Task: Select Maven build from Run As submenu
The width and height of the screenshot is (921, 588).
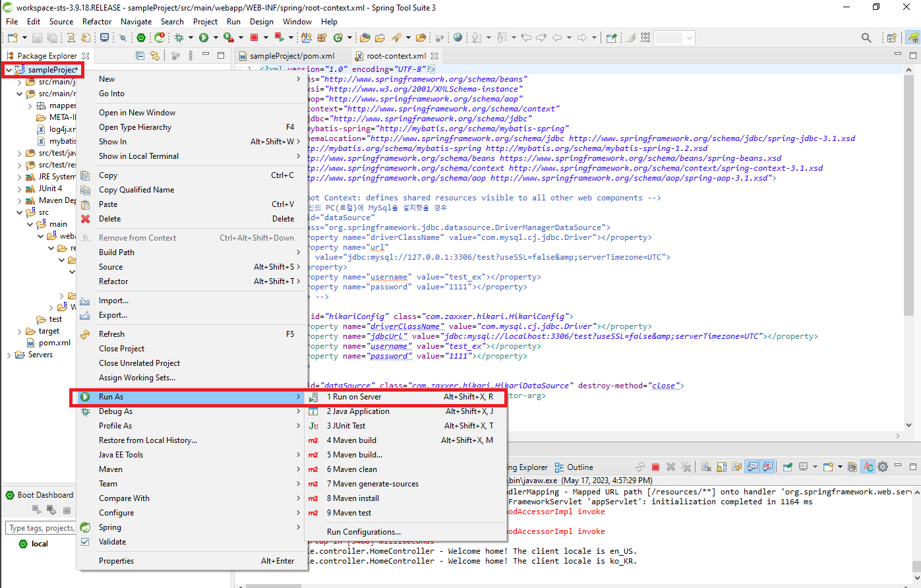Action: point(405,440)
